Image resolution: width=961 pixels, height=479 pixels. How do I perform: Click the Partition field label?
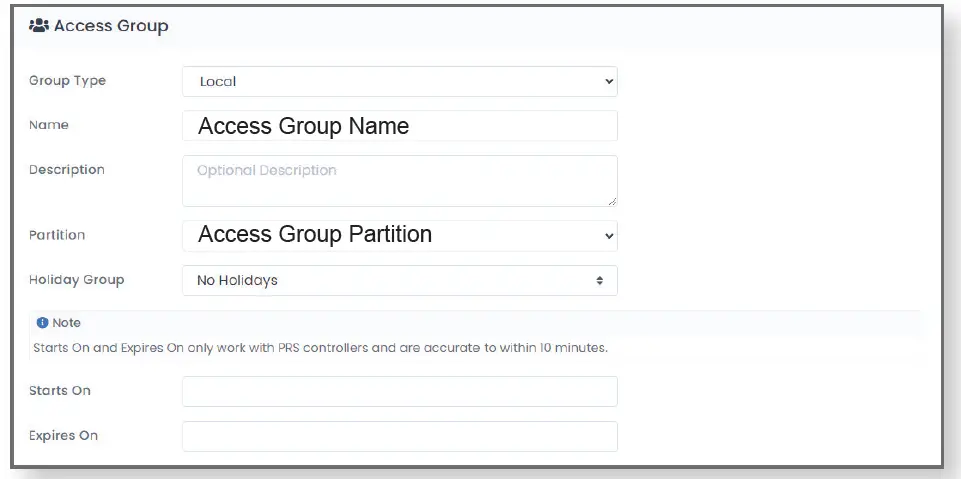57,235
